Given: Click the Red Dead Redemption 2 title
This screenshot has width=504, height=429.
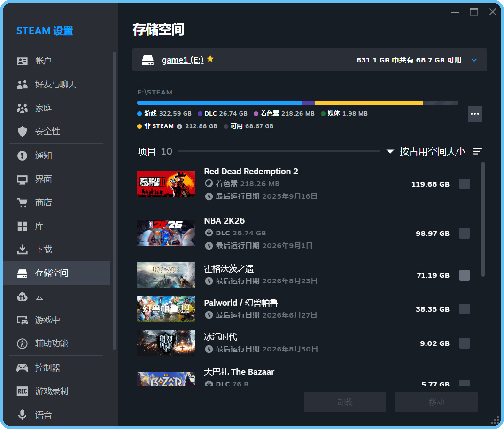Looking at the screenshot, I should click(251, 172).
